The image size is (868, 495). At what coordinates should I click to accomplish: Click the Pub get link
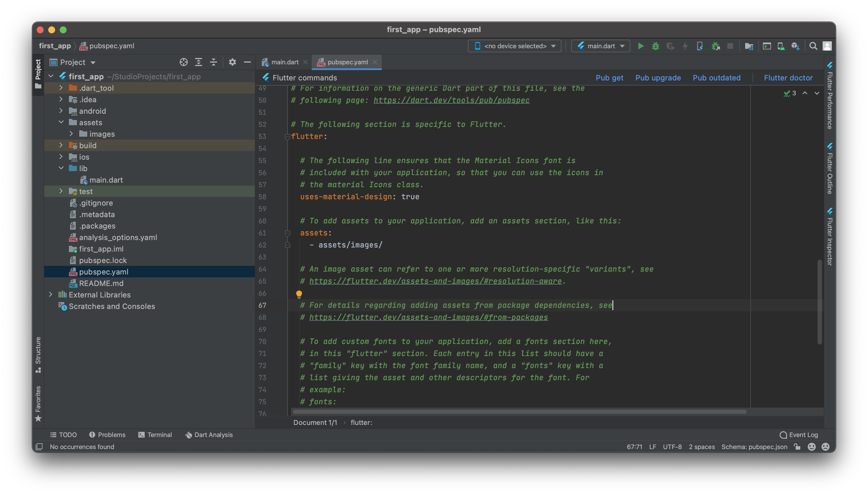point(609,78)
